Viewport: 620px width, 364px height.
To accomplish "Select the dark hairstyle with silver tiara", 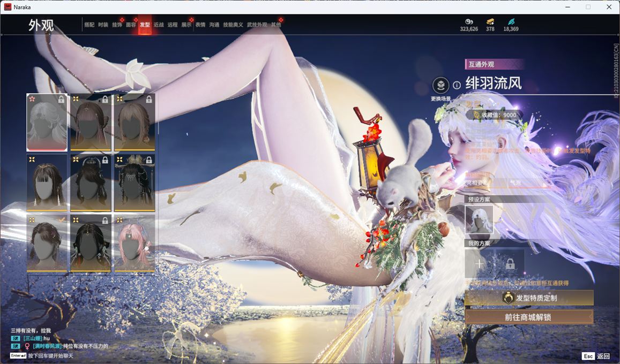I will [91, 183].
